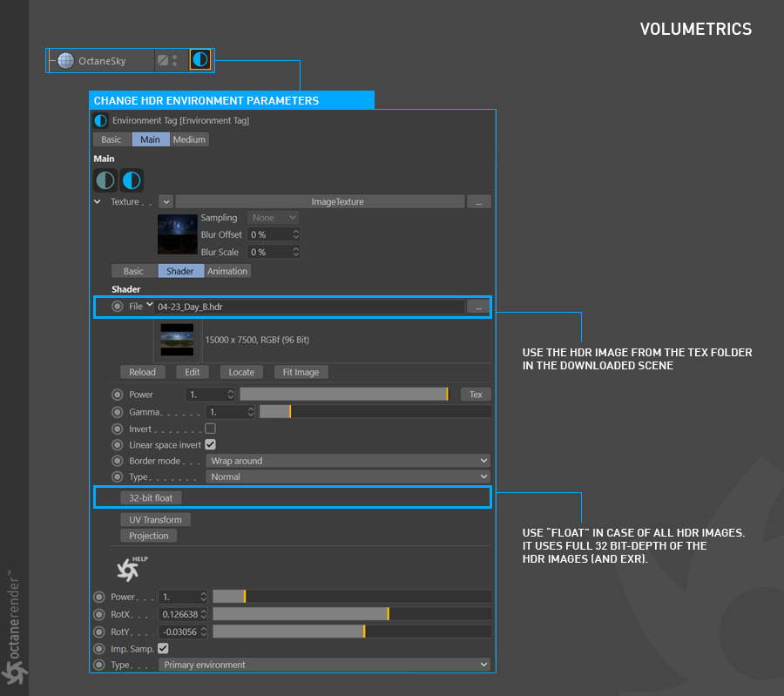Switch to the Medium tab
The image size is (784, 696).
[189, 139]
